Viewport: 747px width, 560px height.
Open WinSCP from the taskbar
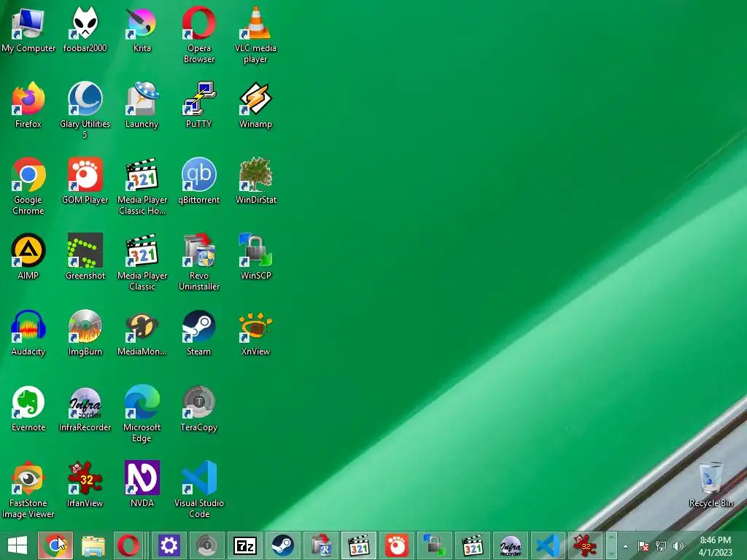(x=435, y=545)
